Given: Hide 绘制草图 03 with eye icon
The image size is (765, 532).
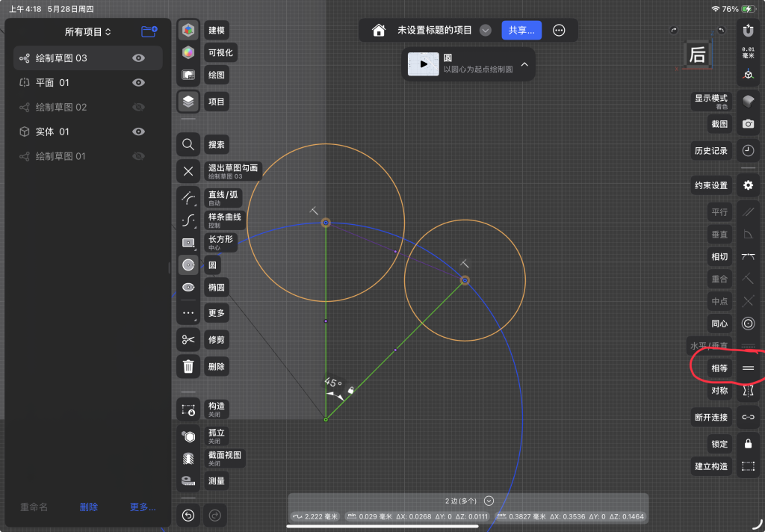Looking at the screenshot, I should (138, 58).
